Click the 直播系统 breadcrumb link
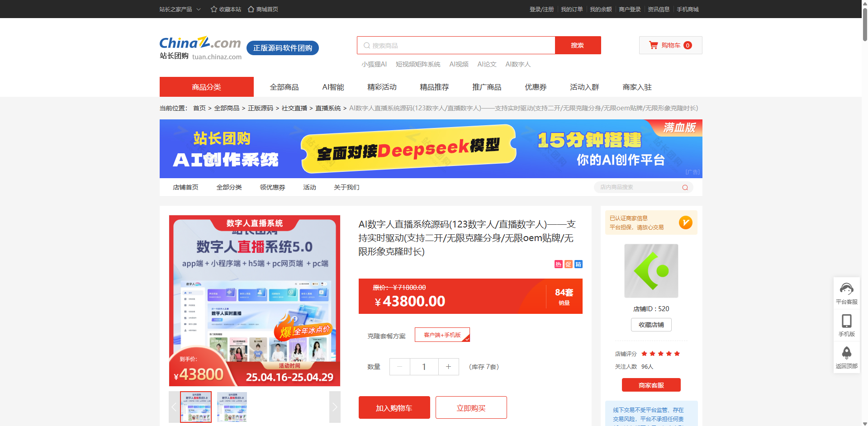This screenshot has height=426, width=868. (x=328, y=108)
